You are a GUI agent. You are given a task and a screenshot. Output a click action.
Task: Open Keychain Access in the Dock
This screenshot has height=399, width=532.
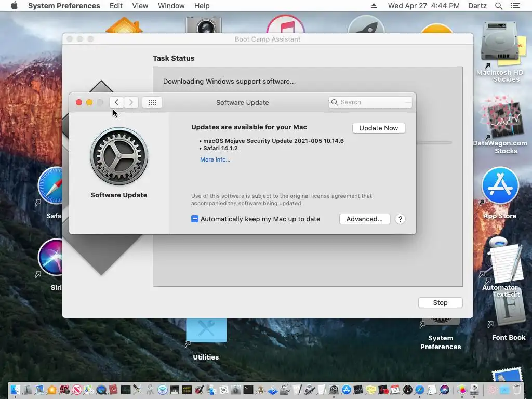[150, 390]
